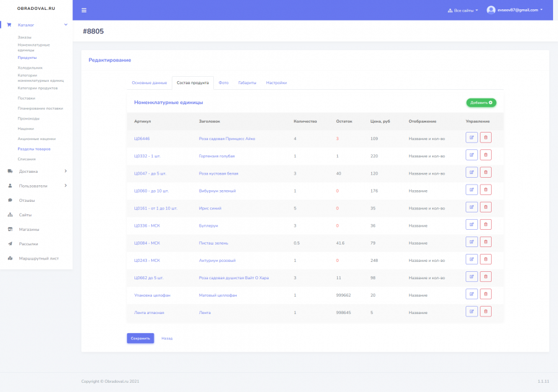The height and width of the screenshot is (392, 558).
Task: Toggle the hamburger sidebar menu
Action: click(x=84, y=11)
